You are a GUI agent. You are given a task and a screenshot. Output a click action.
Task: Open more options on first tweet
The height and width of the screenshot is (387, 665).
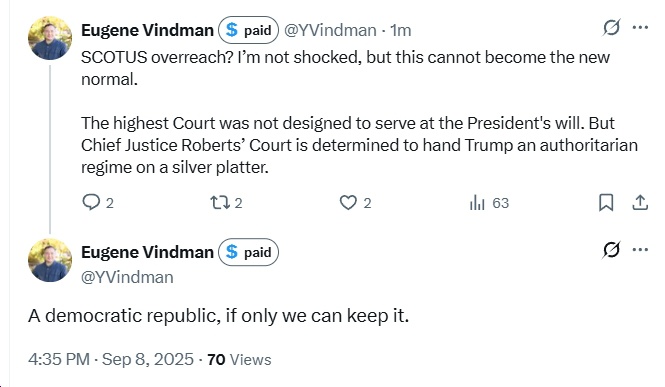(x=640, y=28)
